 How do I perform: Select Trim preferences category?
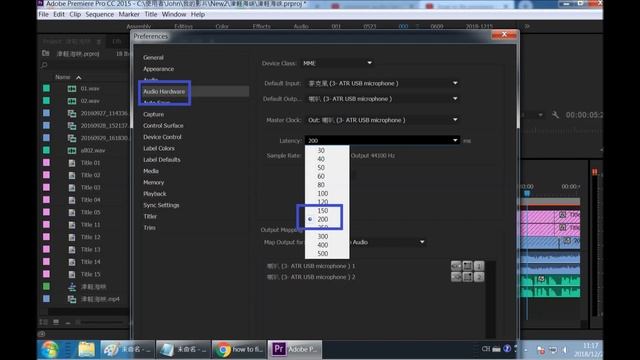(149, 228)
